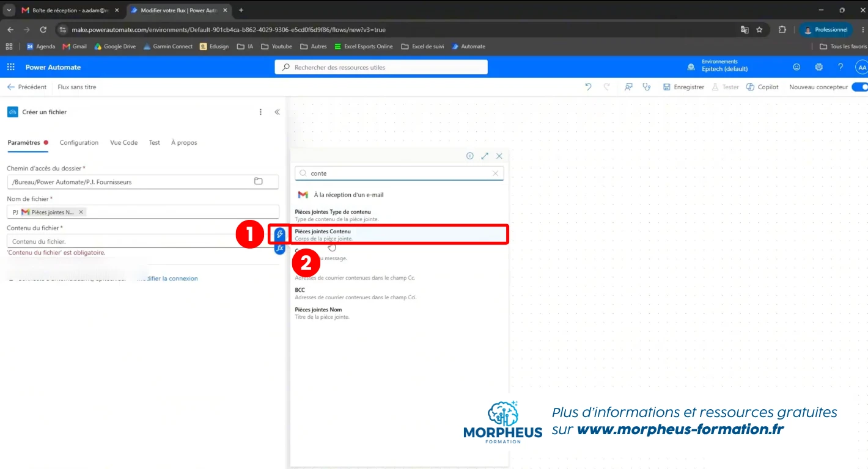This screenshot has width=868, height=469.
Task: Open the folder picker icon in folder path
Action: [x=259, y=181]
